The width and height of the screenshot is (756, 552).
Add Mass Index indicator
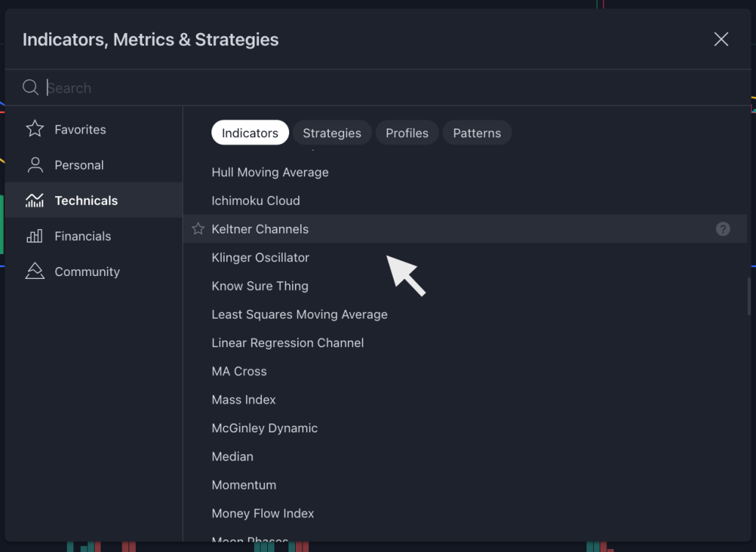coord(465,399)
